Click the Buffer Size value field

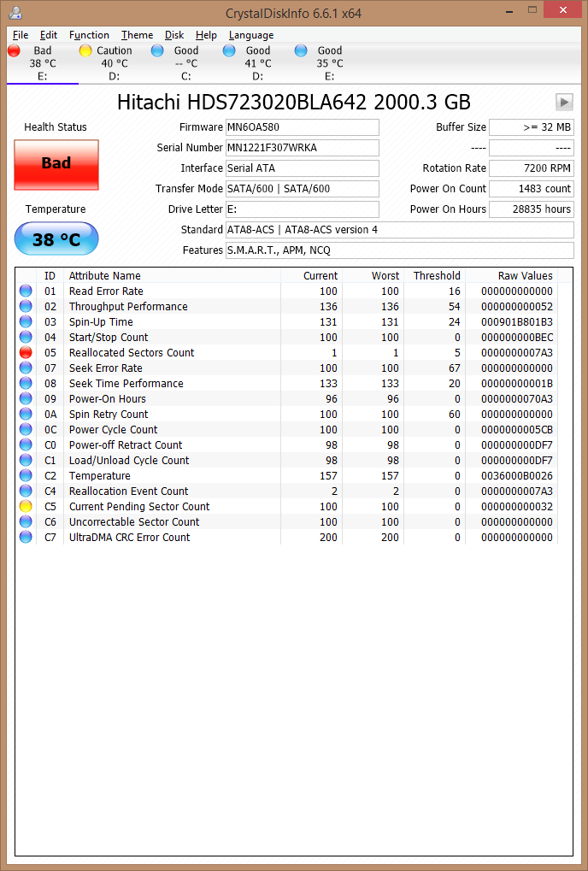tap(532, 127)
